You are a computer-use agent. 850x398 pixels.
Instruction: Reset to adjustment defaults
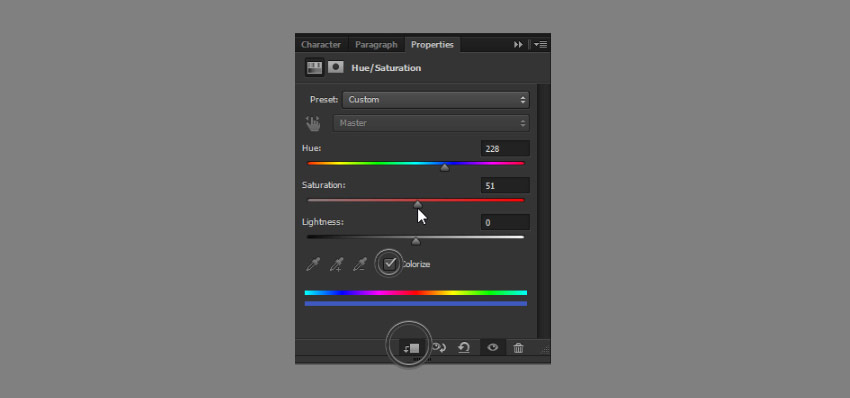464,348
